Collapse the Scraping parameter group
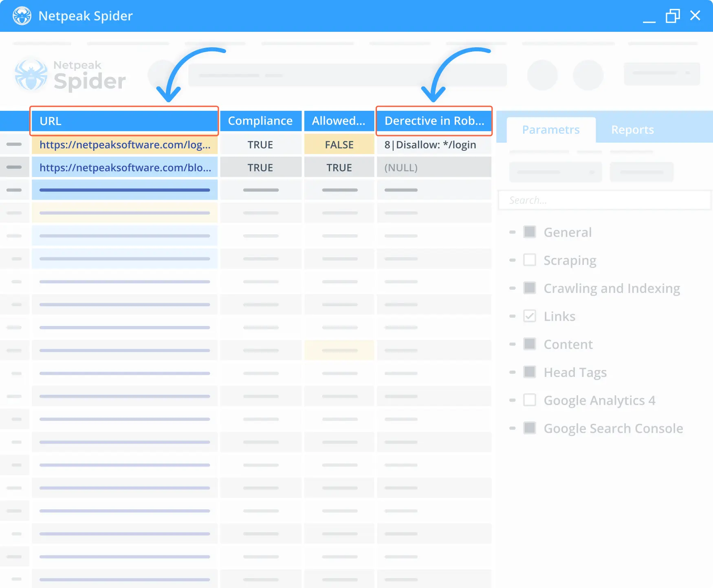The height and width of the screenshot is (588, 713). coord(513,260)
